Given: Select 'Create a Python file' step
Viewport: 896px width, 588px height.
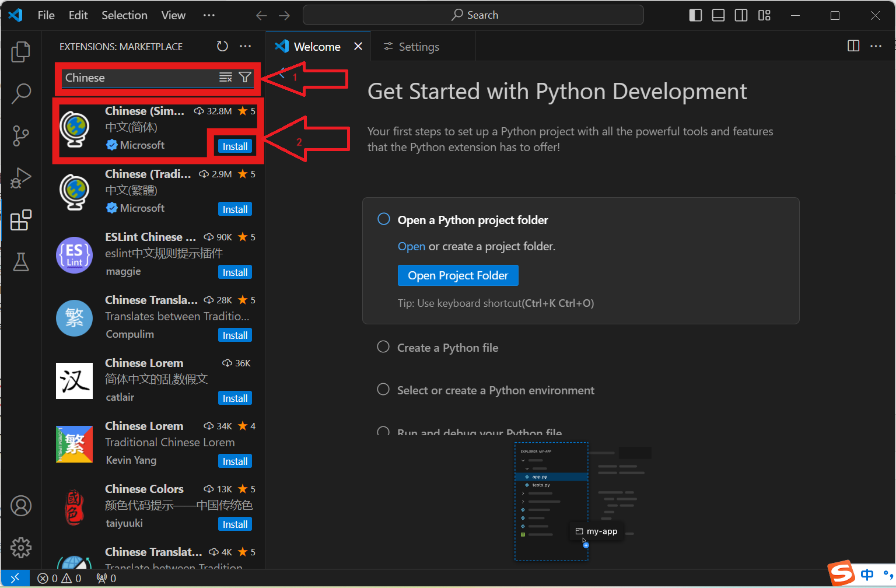Looking at the screenshot, I should 447,348.
